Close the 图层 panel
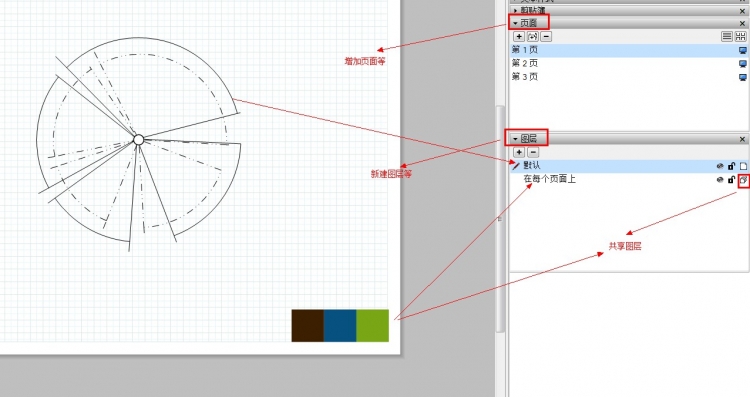The image size is (750, 397). pyautogui.click(x=742, y=139)
